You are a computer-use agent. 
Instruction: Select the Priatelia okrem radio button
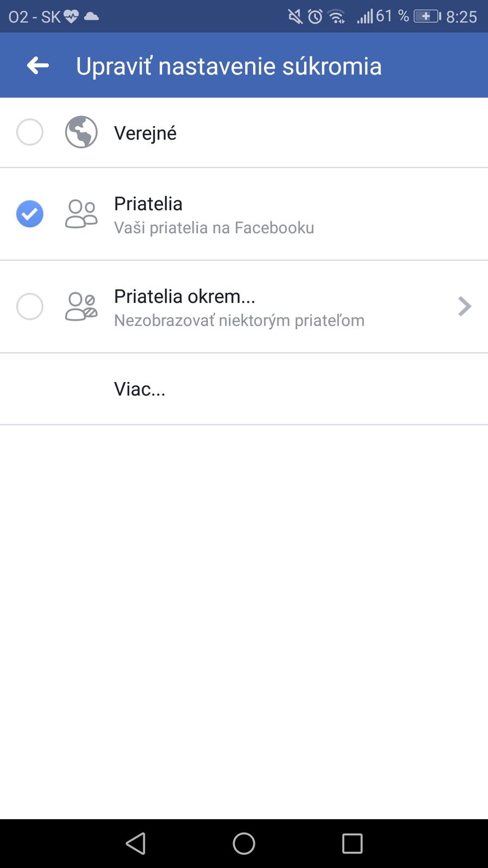pos(30,307)
